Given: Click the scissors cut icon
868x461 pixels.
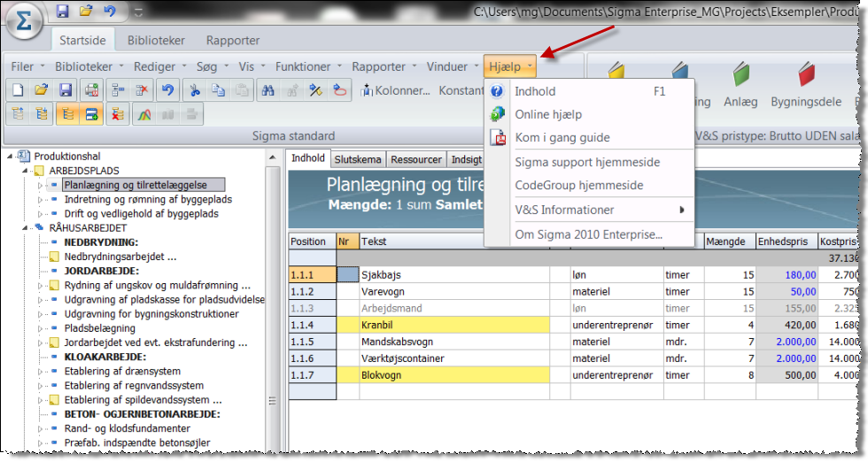Looking at the screenshot, I should [194, 90].
